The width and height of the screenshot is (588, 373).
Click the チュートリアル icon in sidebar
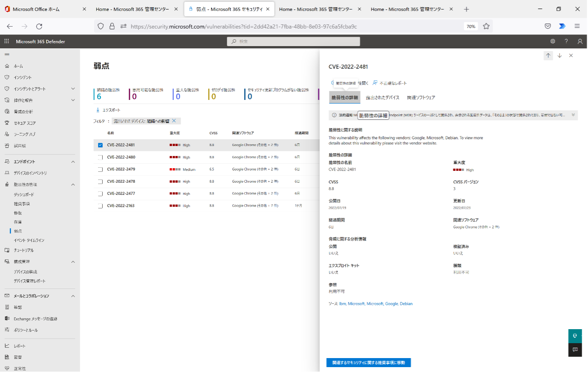coord(7,250)
